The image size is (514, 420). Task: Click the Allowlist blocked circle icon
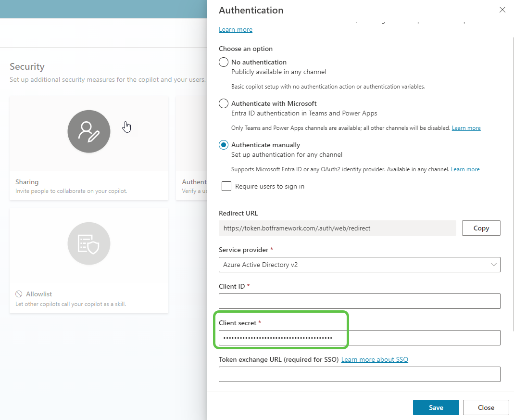19,294
